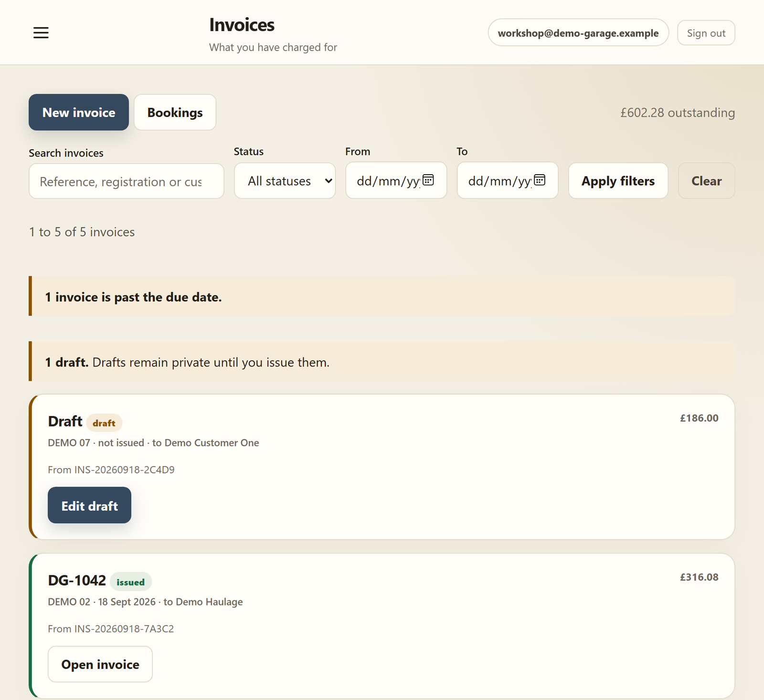This screenshot has height=700, width=764.
Task: Open the From date calendar picker
Action: [428, 180]
